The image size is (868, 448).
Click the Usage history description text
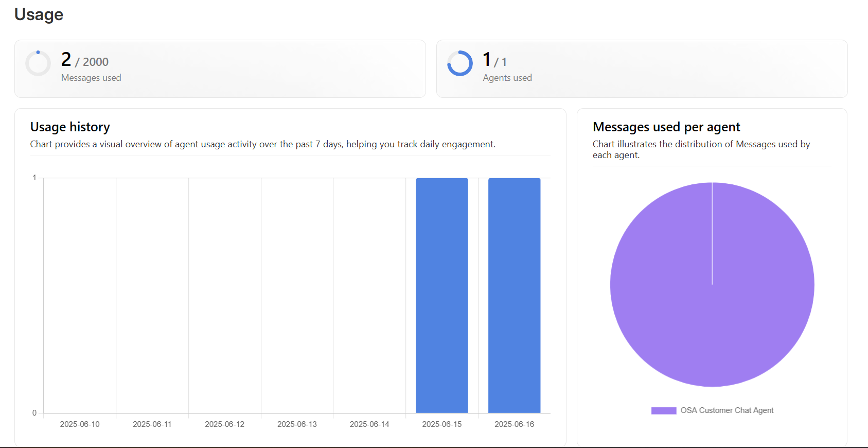[x=263, y=144]
